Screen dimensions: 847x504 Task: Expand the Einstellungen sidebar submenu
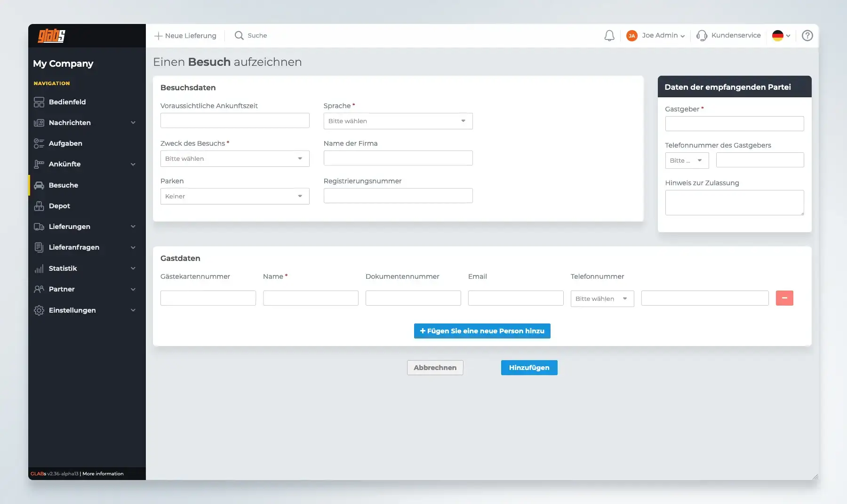click(133, 310)
